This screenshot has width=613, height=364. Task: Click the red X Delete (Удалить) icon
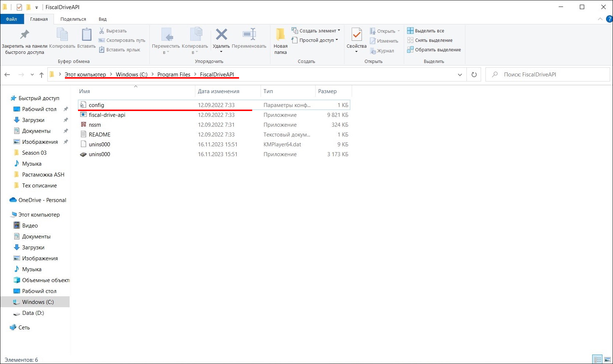point(221,35)
